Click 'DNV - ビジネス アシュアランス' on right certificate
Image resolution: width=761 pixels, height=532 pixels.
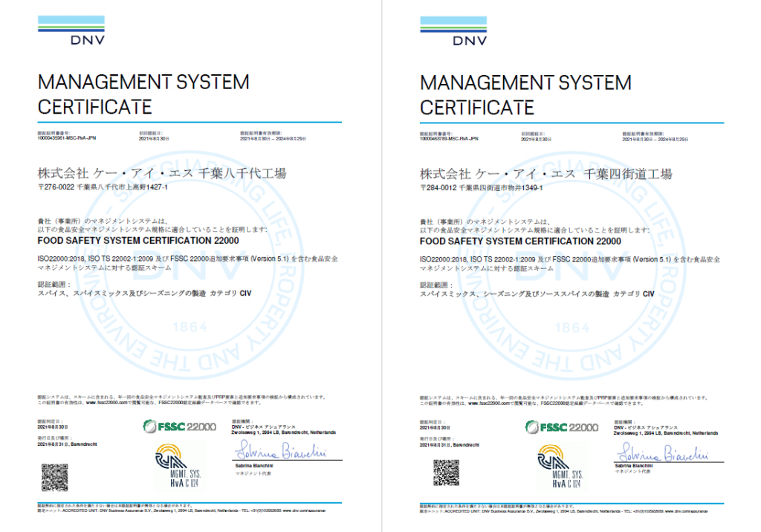[x=646, y=427]
